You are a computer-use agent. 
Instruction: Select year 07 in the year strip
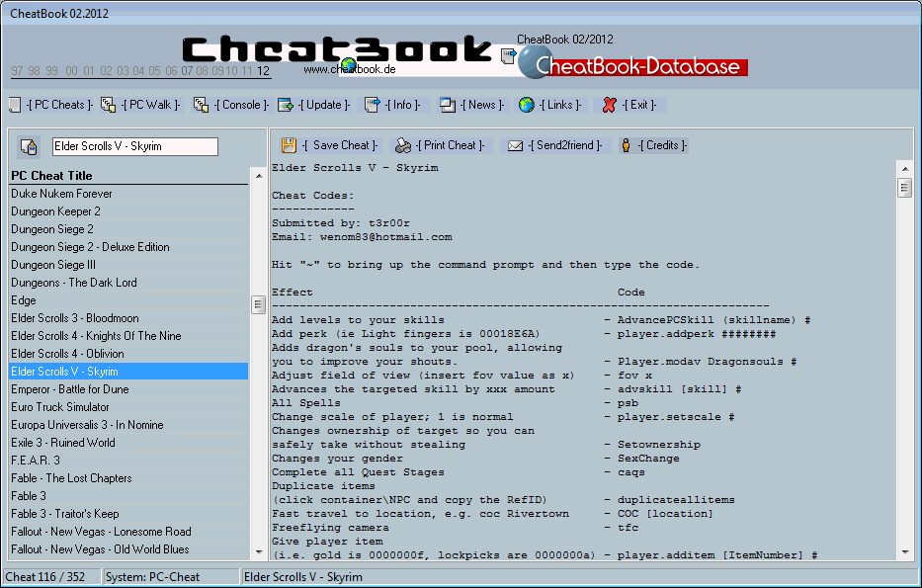coord(187,71)
